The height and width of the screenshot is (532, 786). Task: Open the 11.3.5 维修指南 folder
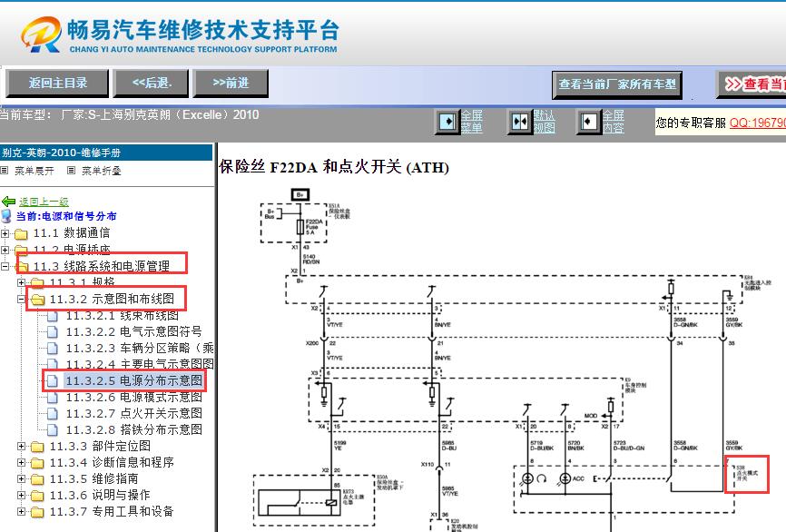coord(93,478)
